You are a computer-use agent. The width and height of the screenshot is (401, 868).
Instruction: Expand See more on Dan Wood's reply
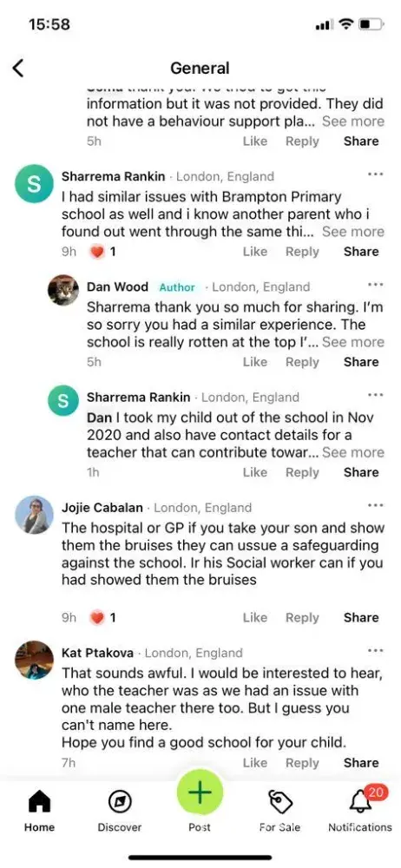tap(353, 342)
